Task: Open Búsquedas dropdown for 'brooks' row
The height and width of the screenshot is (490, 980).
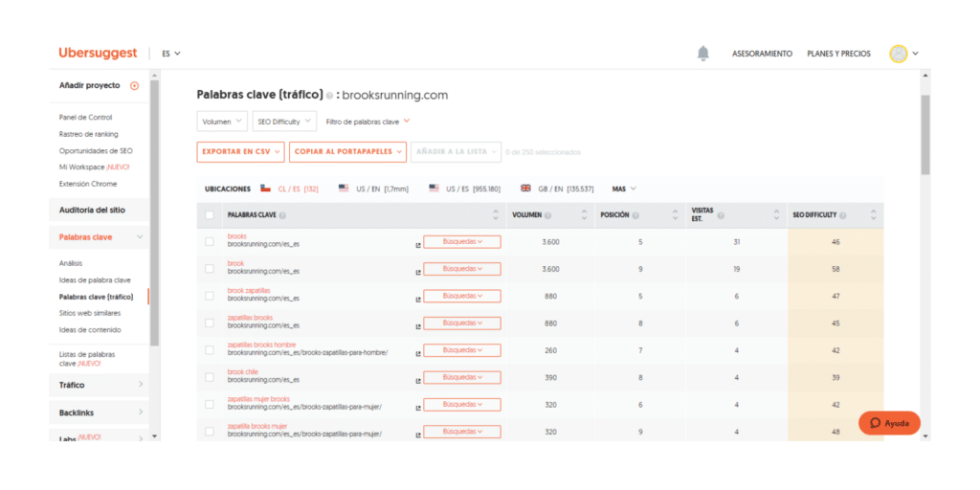Action: 462,242
